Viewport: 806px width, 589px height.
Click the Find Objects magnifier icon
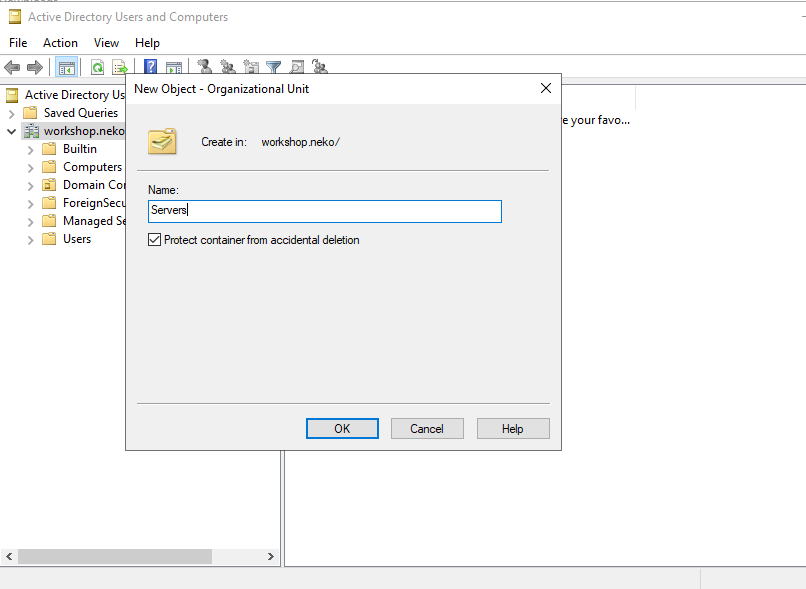[x=296, y=67]
